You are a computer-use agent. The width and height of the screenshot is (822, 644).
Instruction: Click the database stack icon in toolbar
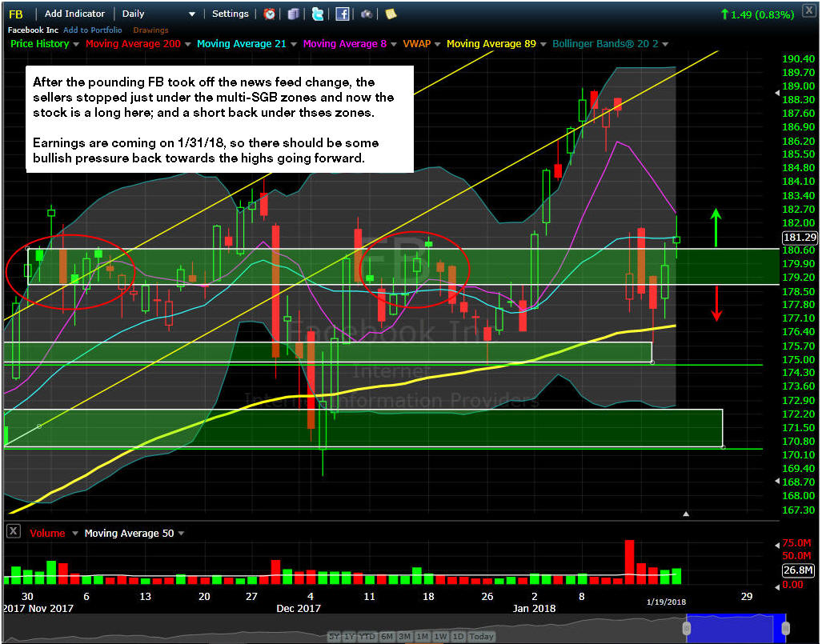click(x=294, y=14)
